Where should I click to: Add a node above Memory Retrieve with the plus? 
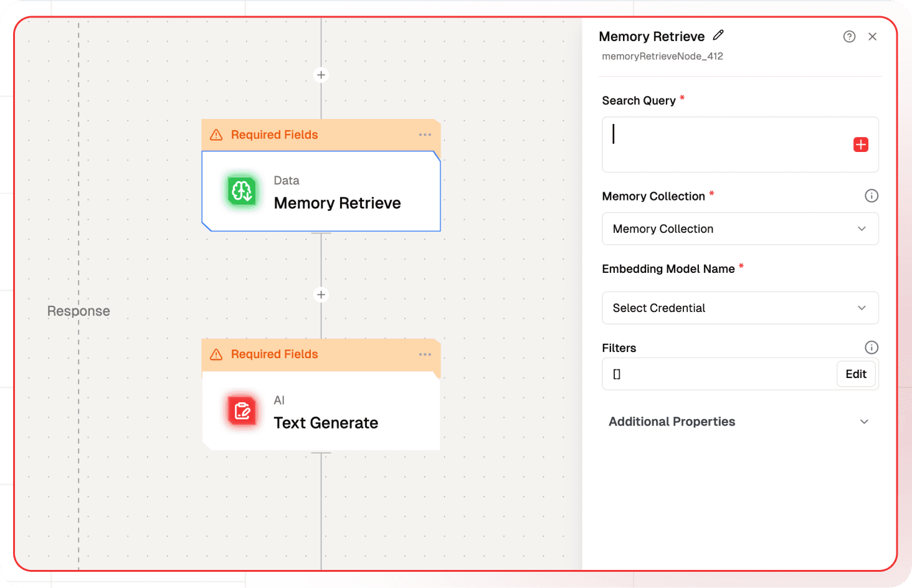point(321,75)
